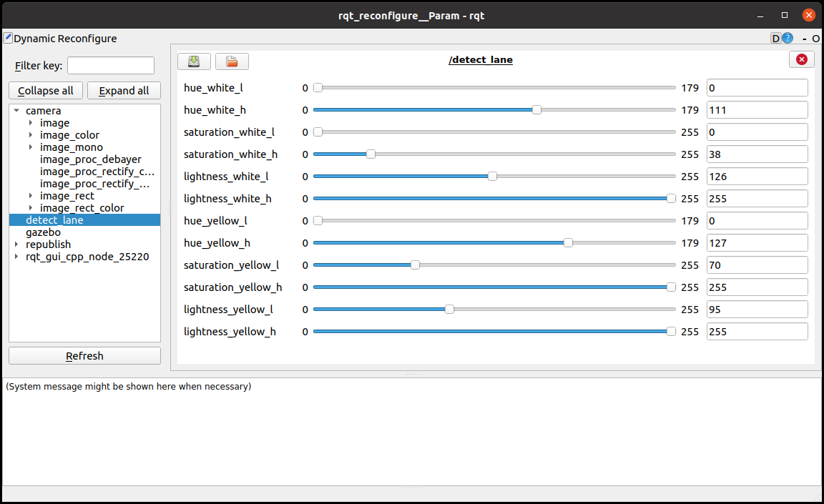This screenshot has width=824, height=504.
Task: Select image_proc_debayer in the tree
Action: (90, 159)
